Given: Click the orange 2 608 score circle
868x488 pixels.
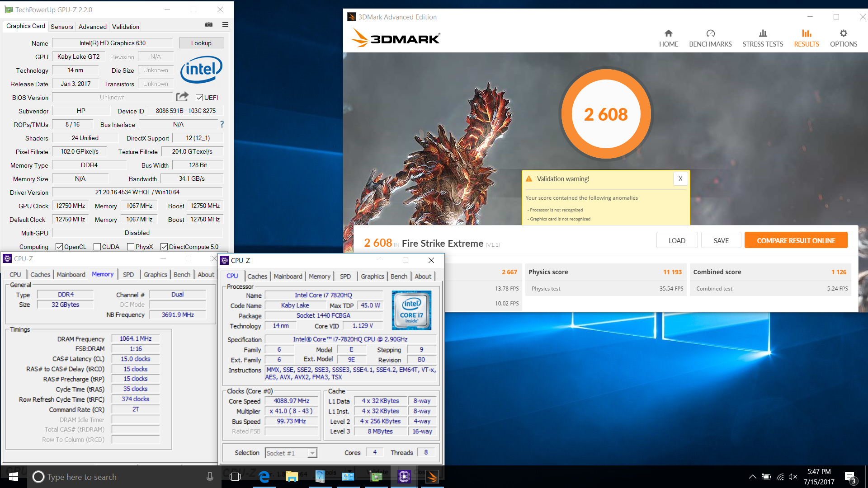Looking at the screenshot, I should point(606,114).
